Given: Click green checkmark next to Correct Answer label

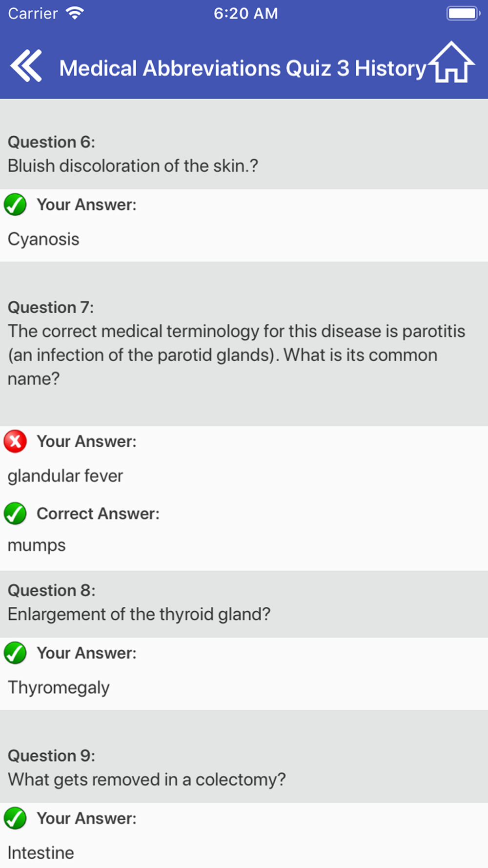Looking at the screenshot, I should coord(15,513).
